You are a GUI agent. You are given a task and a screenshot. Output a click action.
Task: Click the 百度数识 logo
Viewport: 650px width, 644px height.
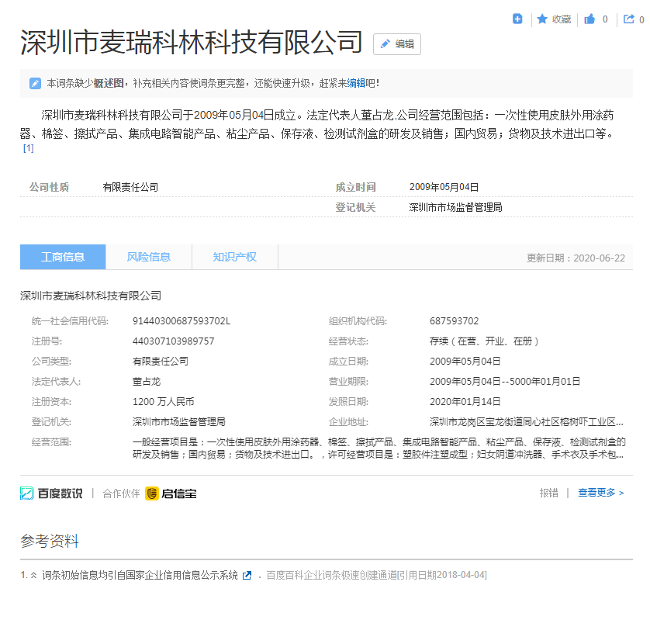(51, 493)
